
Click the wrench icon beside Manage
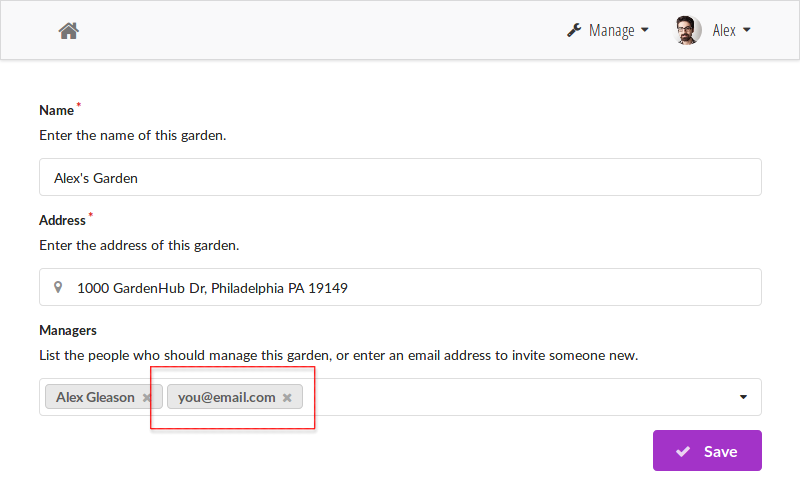click(x=574, y=30)
